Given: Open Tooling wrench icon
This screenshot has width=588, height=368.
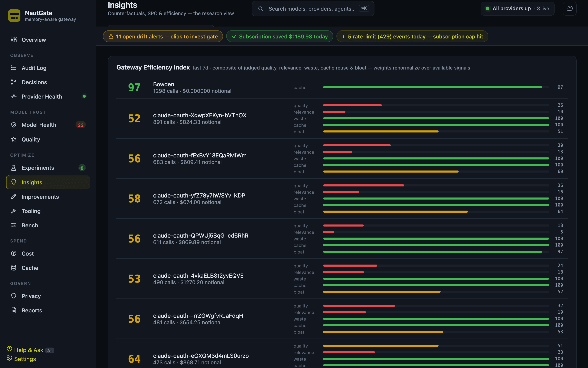Looking at the screenshot, I should 14,211.
